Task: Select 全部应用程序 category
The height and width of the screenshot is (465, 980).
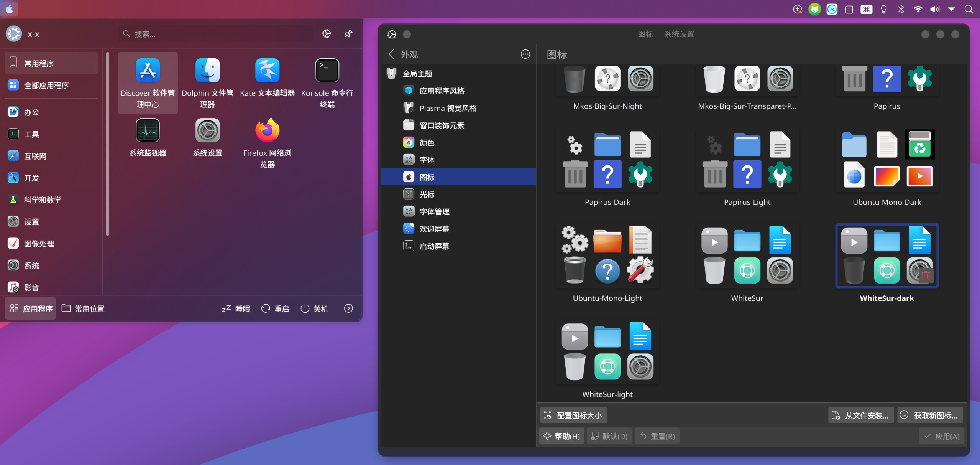Action: click(x=51, y=85)
